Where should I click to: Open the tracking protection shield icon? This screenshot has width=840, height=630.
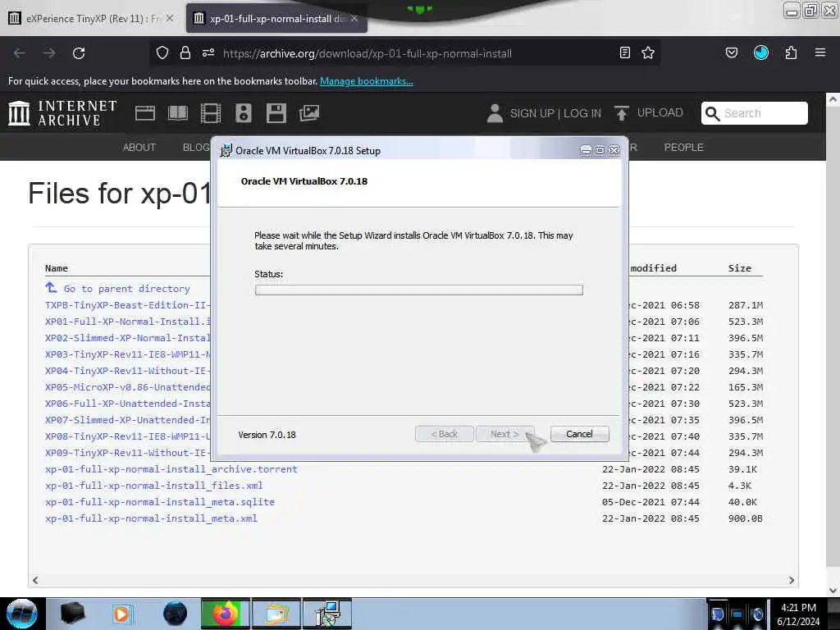tap(162, 52)
